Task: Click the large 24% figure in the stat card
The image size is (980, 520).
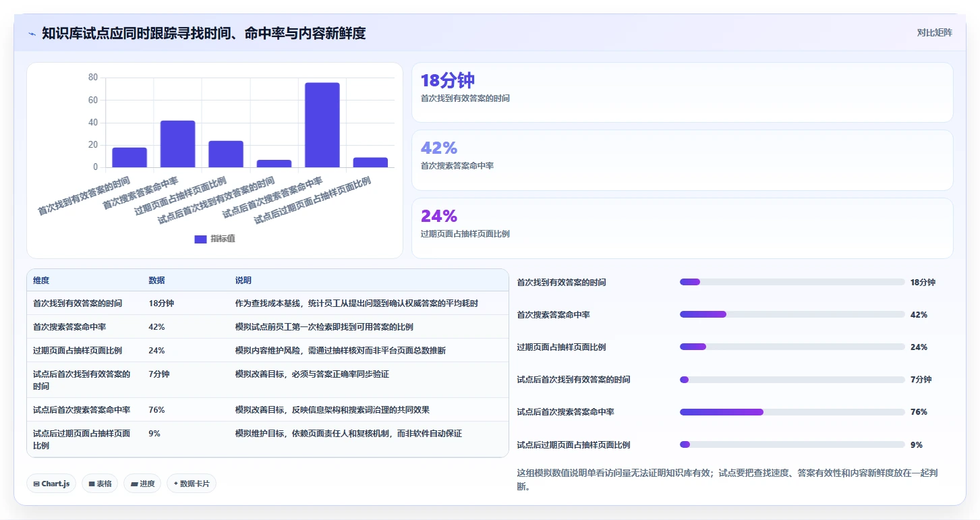Action: tap(439, 216)
